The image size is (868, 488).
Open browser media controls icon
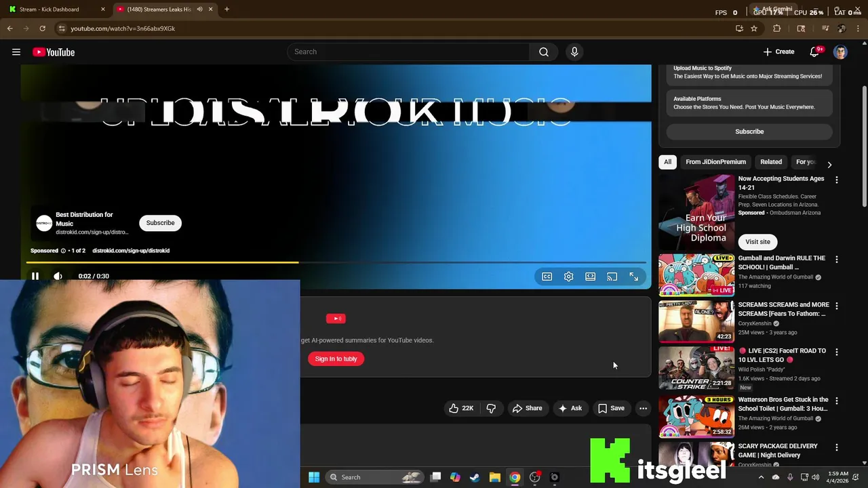pos(825,28)
